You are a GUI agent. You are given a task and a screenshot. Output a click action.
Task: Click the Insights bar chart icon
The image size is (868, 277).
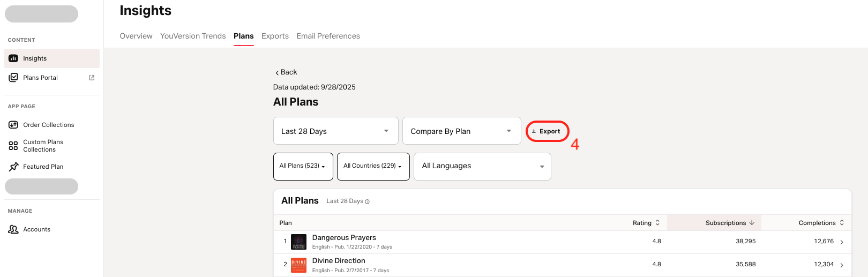(x=13, y=58)
